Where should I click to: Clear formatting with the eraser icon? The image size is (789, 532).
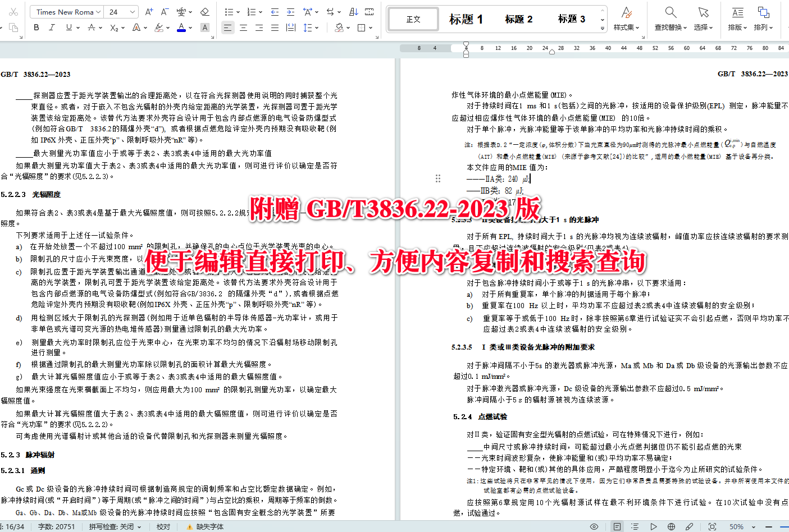[x=203, y=11]
